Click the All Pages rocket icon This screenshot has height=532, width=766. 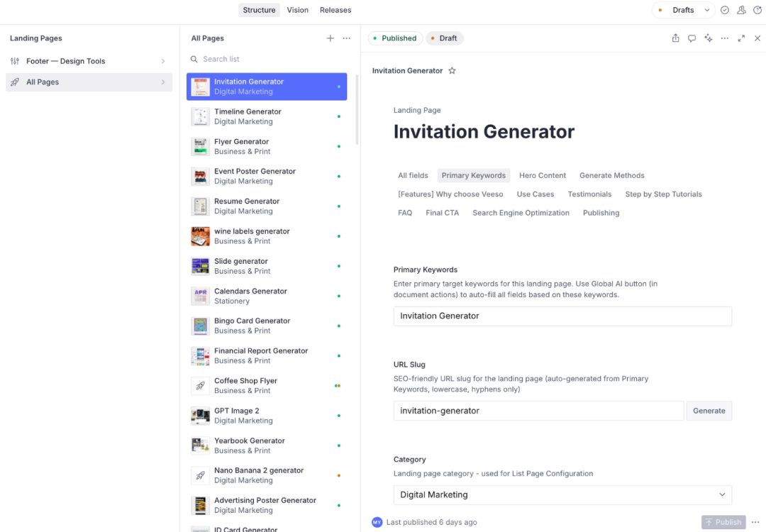coord(15,82)
